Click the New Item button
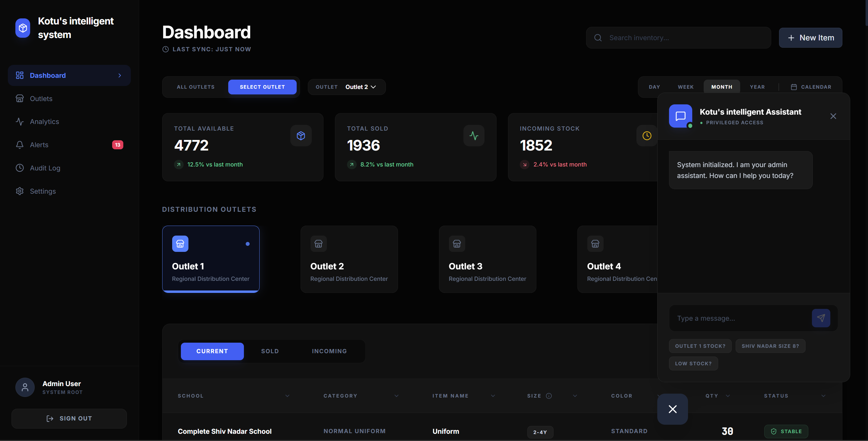 click(810, 38)
